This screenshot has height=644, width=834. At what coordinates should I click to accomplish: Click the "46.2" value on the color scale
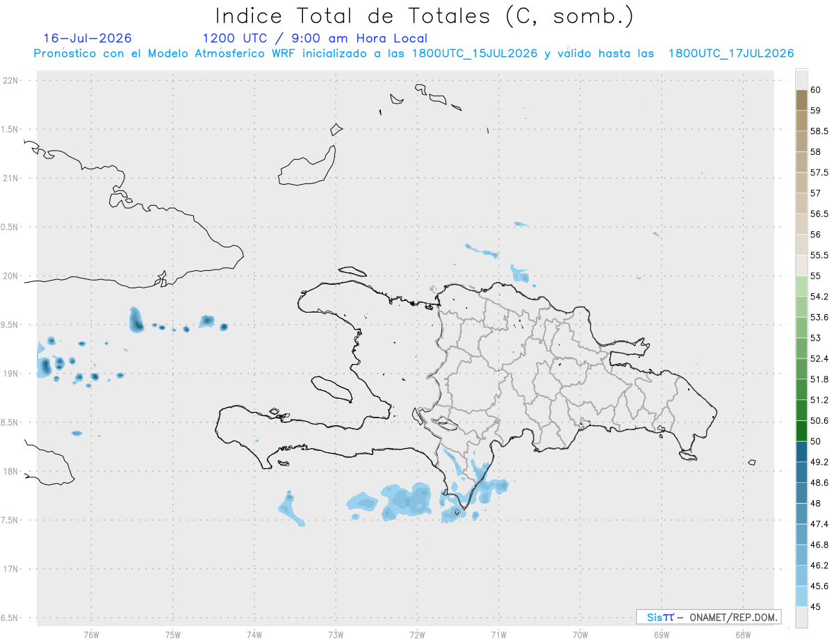[x=819, y=565]
